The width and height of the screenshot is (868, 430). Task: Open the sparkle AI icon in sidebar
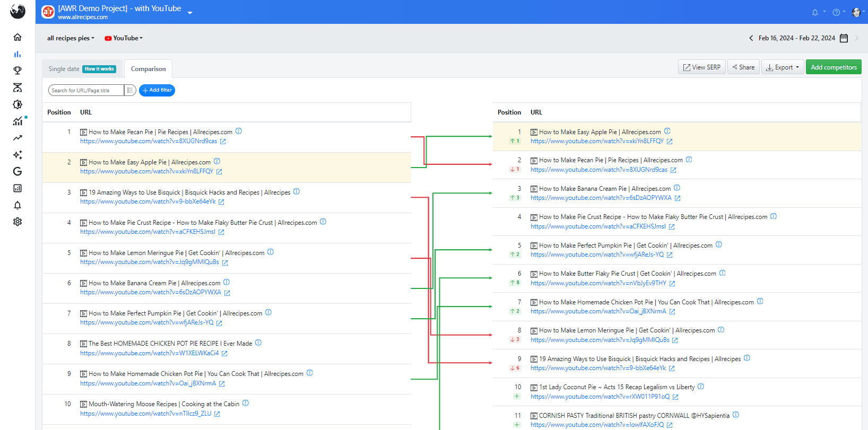coord(18,155)
